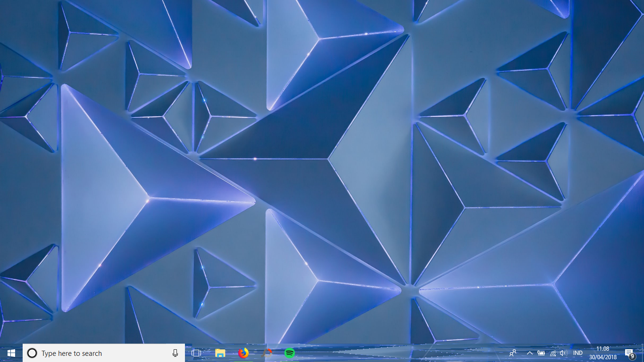Viewport: 644px width, 362px height.
Task: Open the Wi-Fi network flyout
Action: (x=552, y=353)
